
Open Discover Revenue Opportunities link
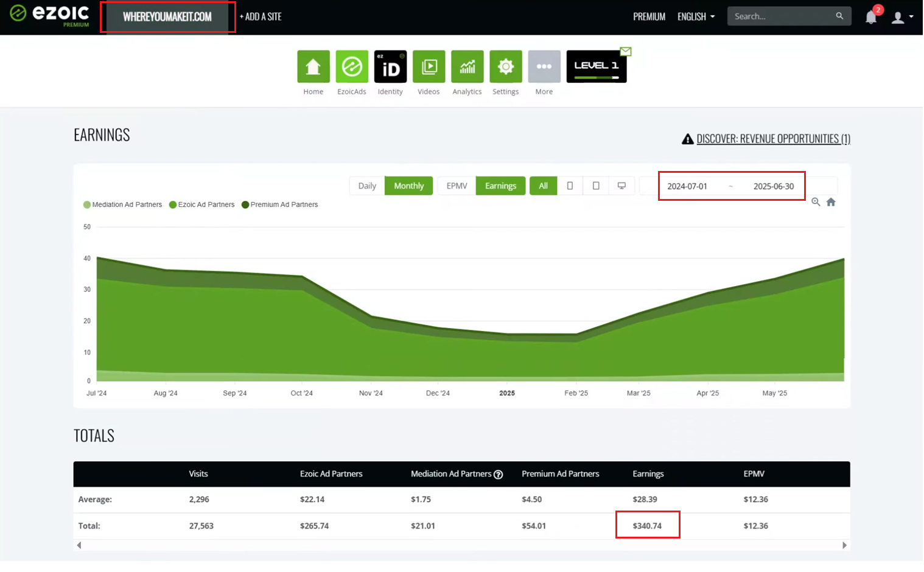coord(774,139)
